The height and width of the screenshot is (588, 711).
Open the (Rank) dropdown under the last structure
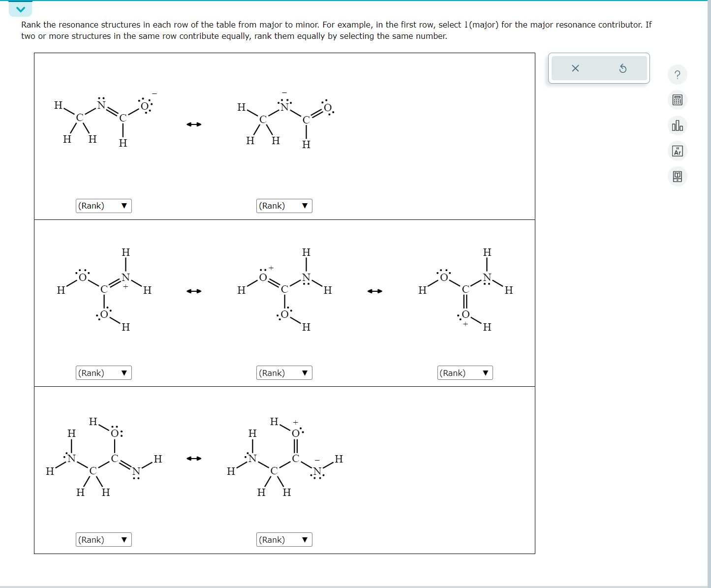[283, 539]
